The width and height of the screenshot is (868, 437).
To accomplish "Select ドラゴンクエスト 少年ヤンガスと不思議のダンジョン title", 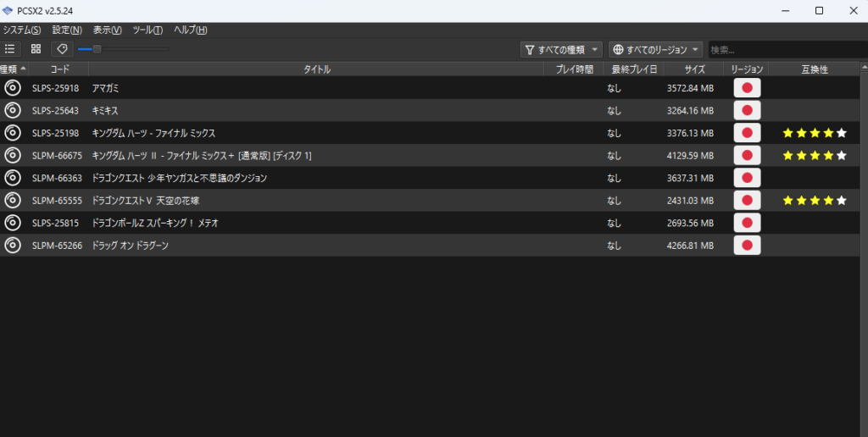I will (180, 178).
